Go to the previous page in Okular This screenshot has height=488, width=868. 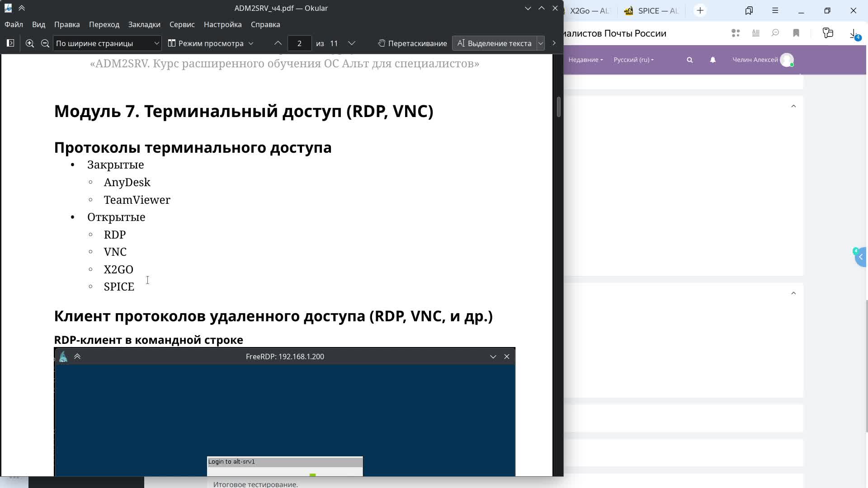pyautogui.click(x=278, y=43)
